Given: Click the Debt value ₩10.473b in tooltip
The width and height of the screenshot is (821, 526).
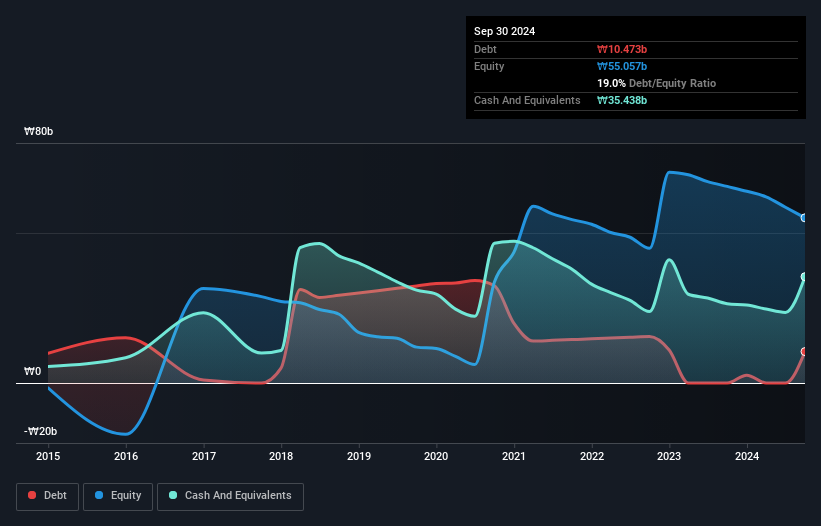Looking at the screenshot, I should (x=622, y=49).
